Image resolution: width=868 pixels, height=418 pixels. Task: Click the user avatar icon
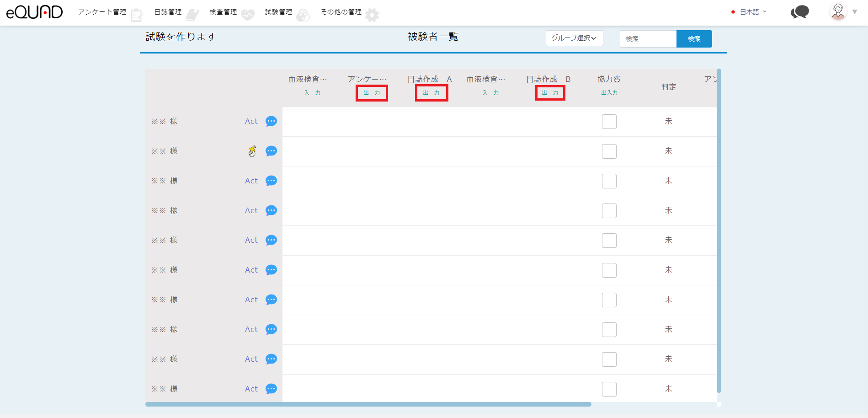tap(838, 12)
